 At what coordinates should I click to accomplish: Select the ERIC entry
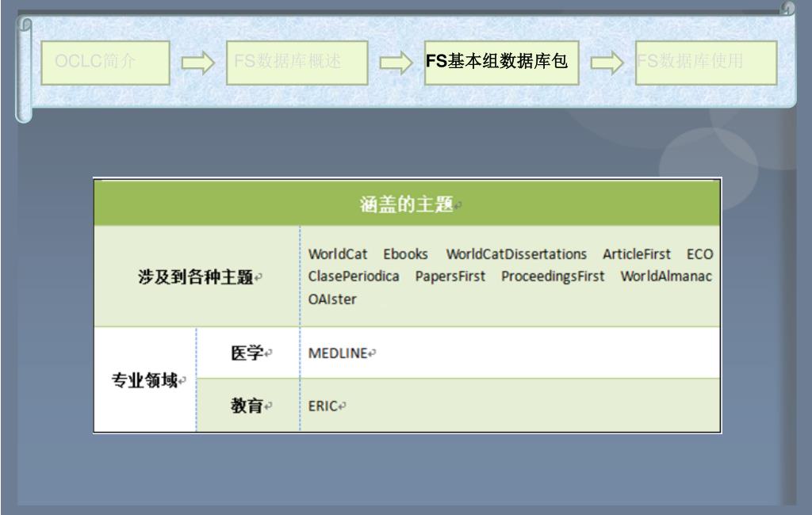[323, 406]
